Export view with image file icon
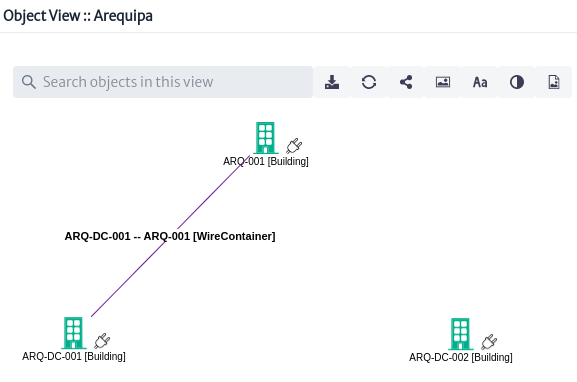 click(x=554, y=82)
